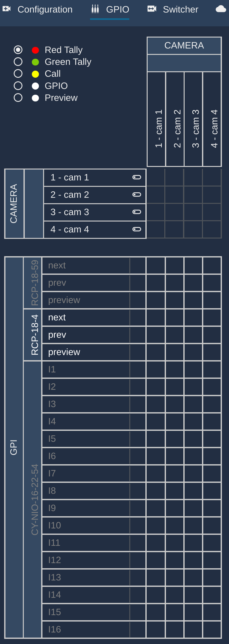The width and height of the screenshot is (229, 644).
Task: Click the yellow Call color dot
Action: (35, 74)
